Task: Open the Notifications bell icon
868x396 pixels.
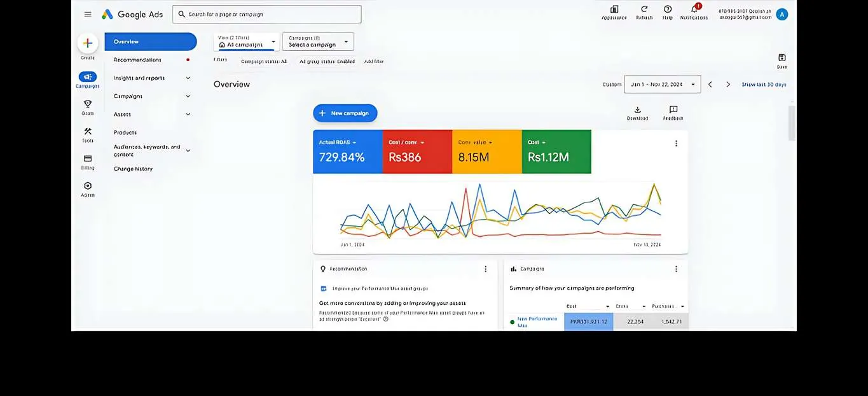Action: [x=694, y=9]
